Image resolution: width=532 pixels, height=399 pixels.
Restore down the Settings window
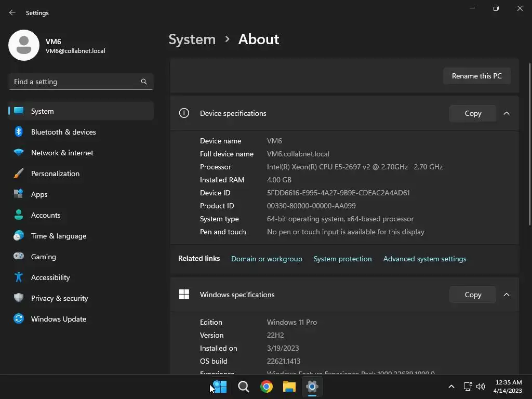coord(496,8)
